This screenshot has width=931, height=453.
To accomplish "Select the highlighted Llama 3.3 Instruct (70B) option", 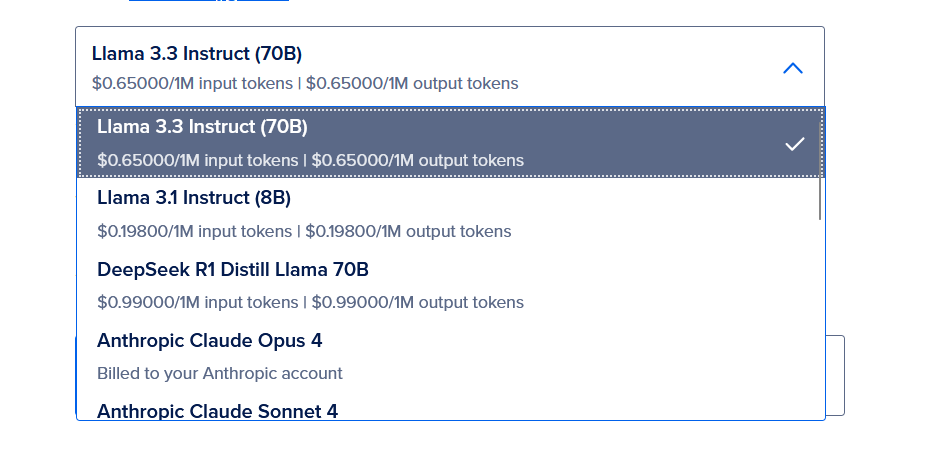I will coord(202,128).
